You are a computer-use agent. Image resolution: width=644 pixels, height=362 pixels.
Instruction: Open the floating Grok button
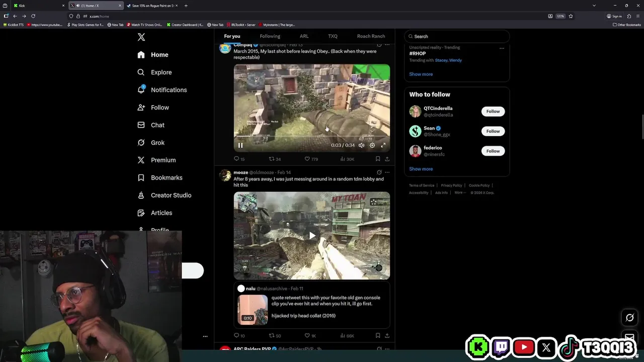629,318
